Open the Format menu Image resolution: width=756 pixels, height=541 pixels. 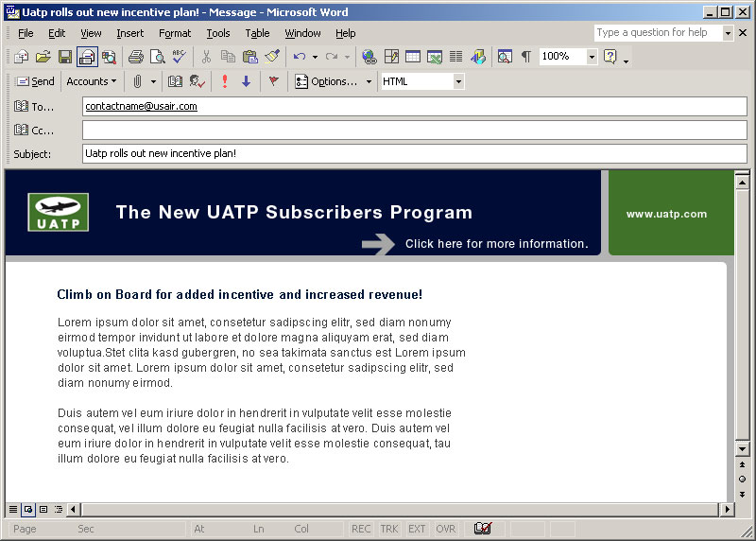pos(175,33)
